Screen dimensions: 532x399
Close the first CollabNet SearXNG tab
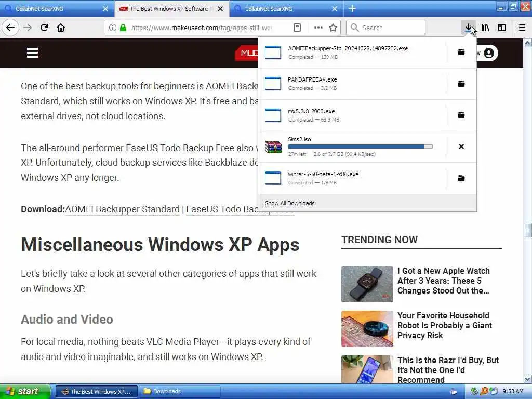[x=105, y=9]
